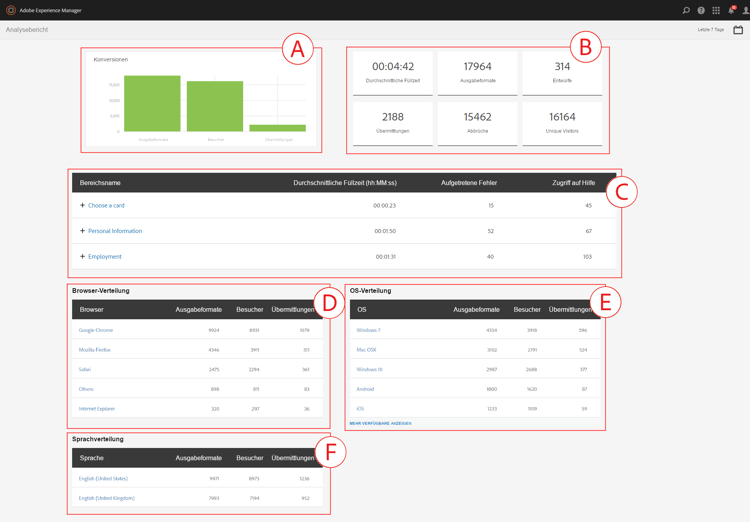The width and height of the screenshot is (750, 522).
Task: Open the English (United Kingdom) link
Action: pyautogui.click(x=107, y=498)
